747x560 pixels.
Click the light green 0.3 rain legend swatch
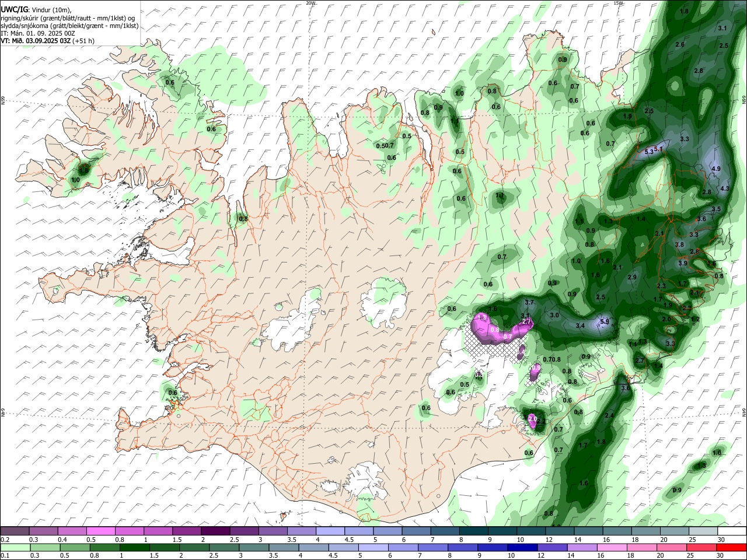click(x=44, y=547)
